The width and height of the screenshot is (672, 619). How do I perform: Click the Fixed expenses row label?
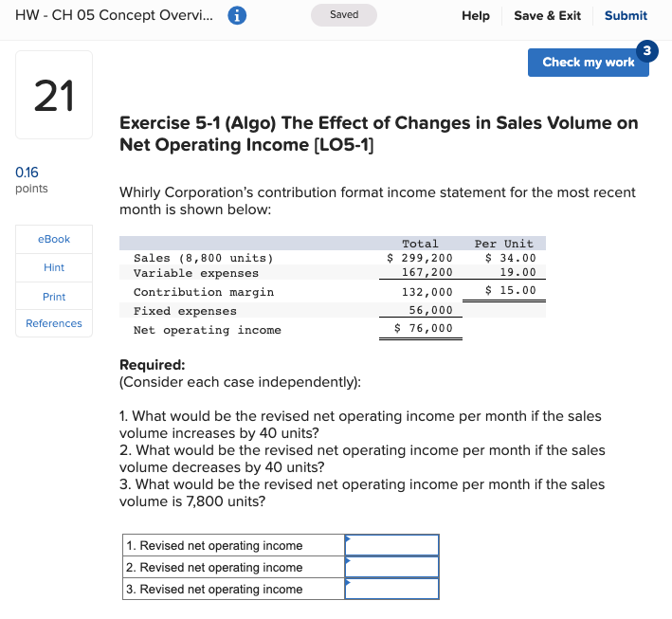pyautogui.click(x=185, y=311)
